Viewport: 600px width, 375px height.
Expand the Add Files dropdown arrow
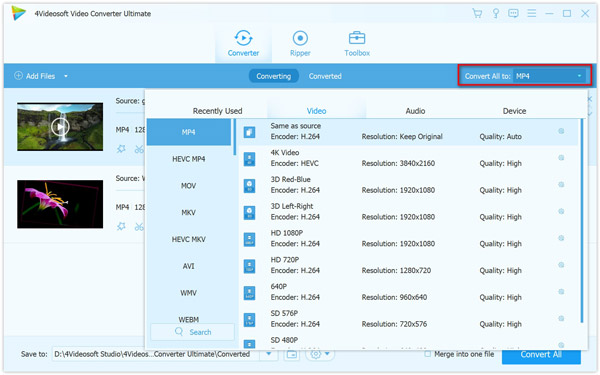click(66, 76)
